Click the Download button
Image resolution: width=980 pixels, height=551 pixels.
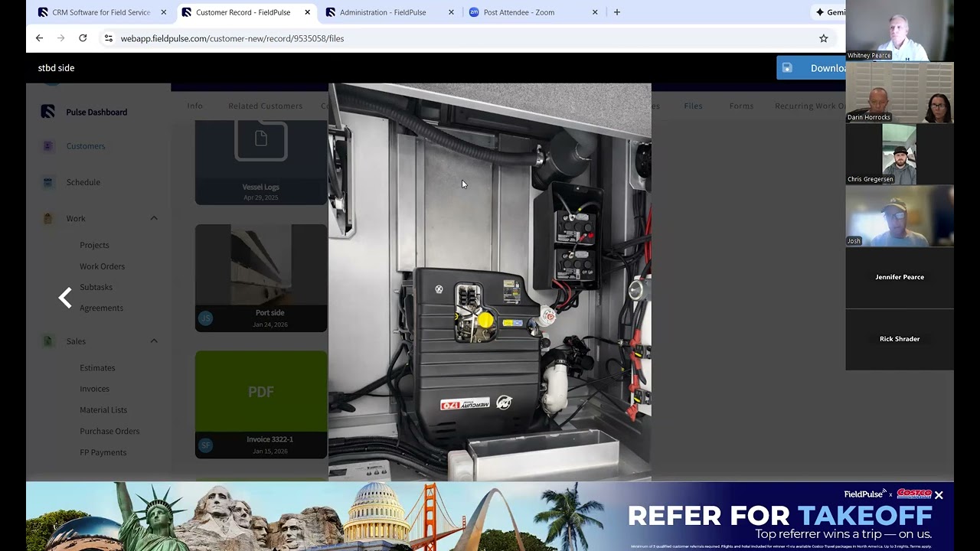812,68
